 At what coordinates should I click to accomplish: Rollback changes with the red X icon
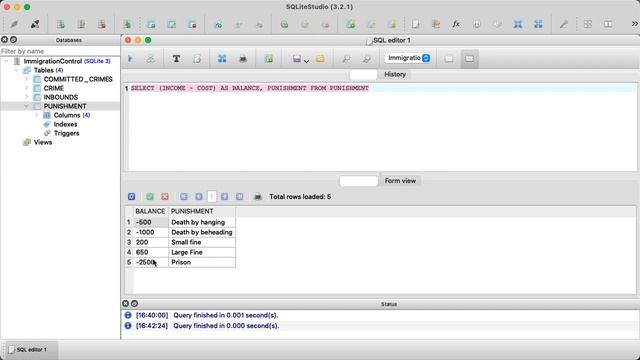(x=165, y=197)
